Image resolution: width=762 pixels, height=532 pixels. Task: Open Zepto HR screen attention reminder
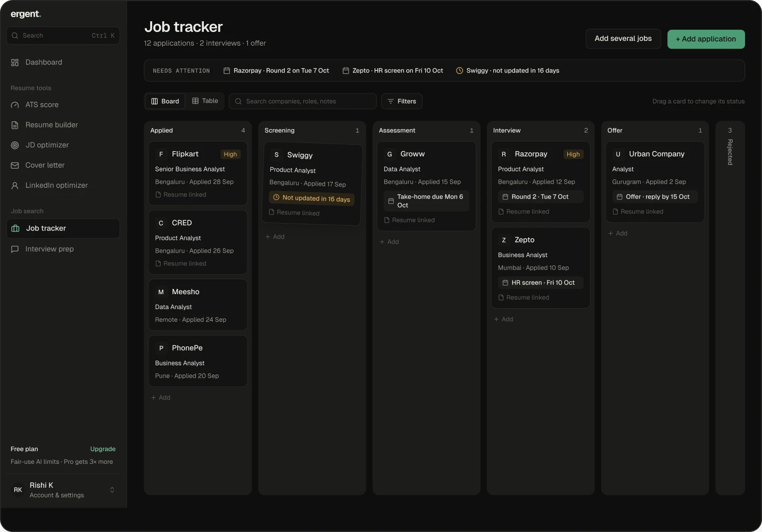click(x=393, y=71)
